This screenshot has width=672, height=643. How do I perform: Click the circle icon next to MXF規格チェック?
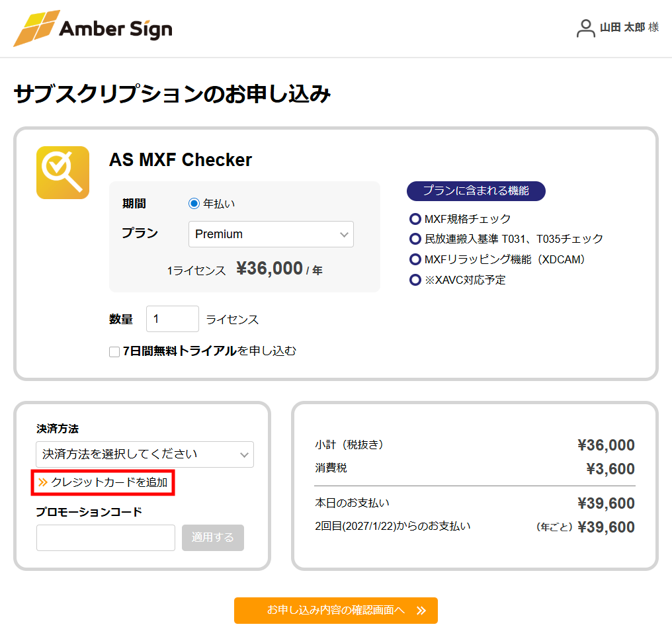pos(415,218)
